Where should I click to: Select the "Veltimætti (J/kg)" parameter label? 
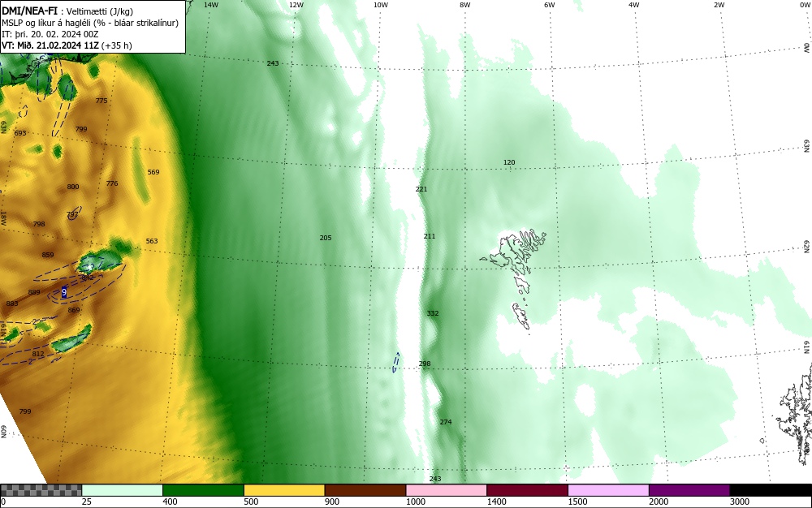(x=99, y=11)
